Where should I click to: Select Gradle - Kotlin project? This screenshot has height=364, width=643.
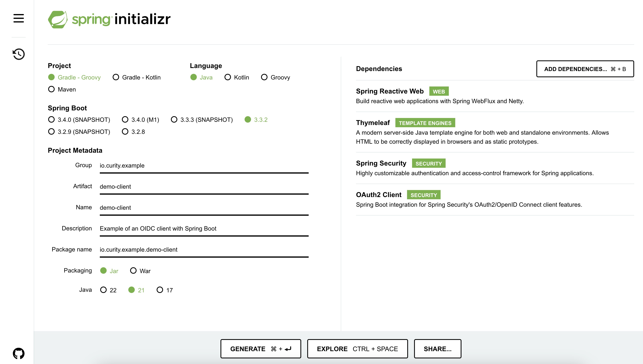click(116, 77)
